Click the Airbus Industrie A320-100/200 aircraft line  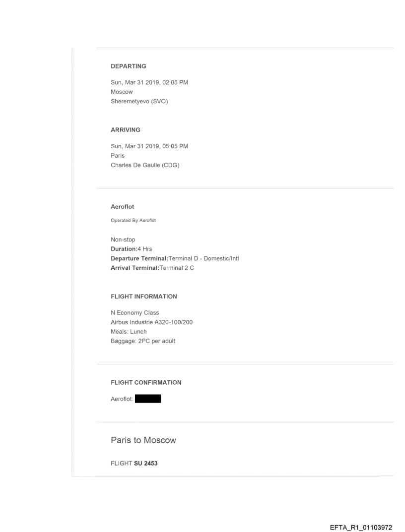(151, 322)
